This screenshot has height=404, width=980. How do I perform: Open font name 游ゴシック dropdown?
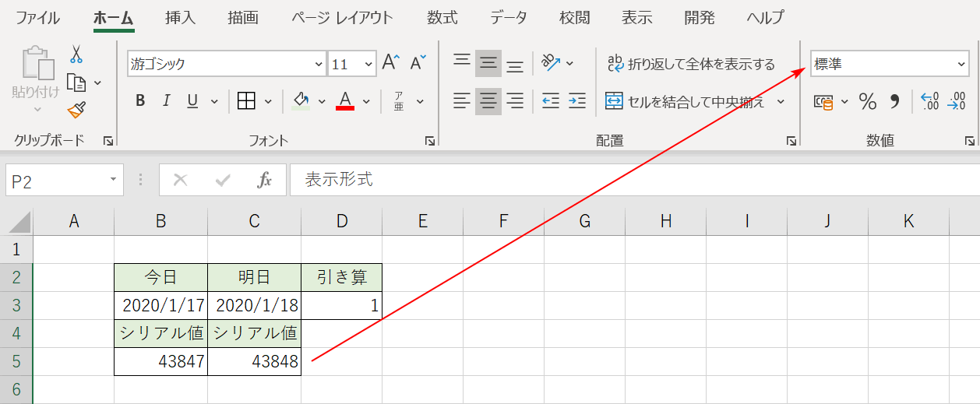tap(319, 64)
